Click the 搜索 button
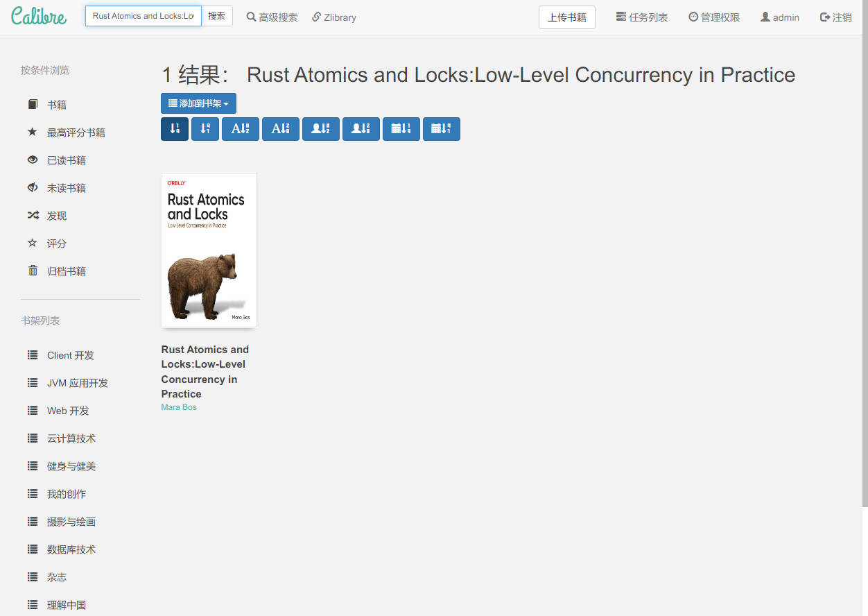This screenshot has height=616, width=868. 217,16
